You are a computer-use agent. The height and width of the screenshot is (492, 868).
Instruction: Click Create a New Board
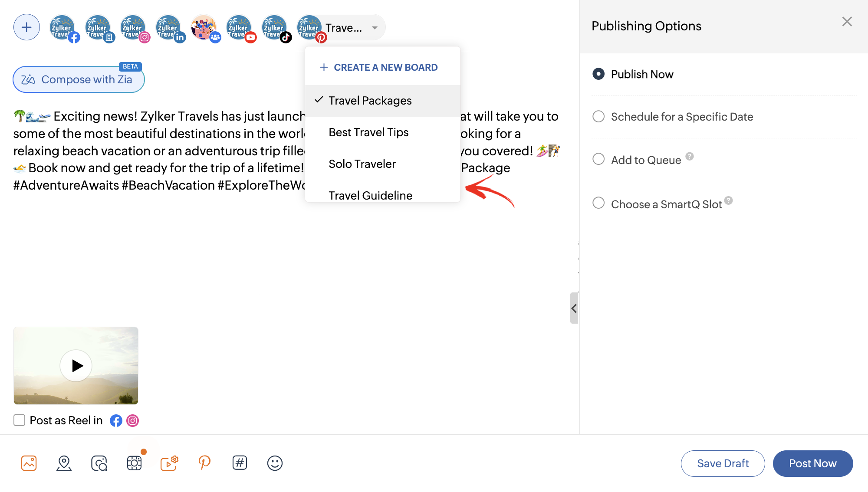[x=379, y=67]
